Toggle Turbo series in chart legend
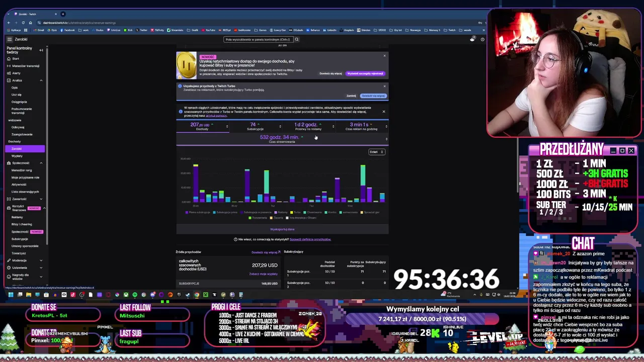This screenshot has height=362, width=644. pyautogui.click(x=296, y=212)
